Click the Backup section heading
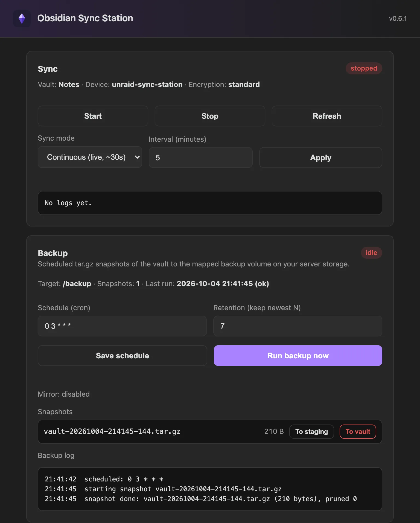Image resolution: width=420 pixels, height=523 pixels. (53, 253)
